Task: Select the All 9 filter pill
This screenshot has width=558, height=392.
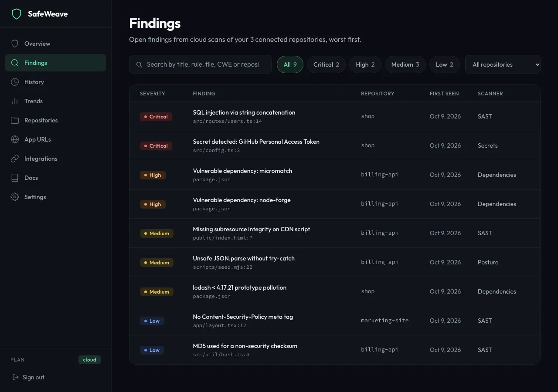Action: pos(290,64)
